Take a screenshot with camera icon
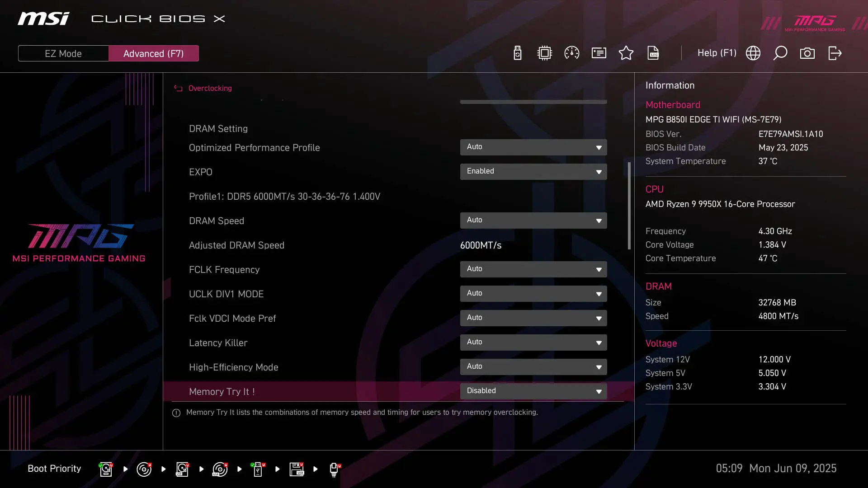Screen dimensions: 868x488 pos(807,53)
